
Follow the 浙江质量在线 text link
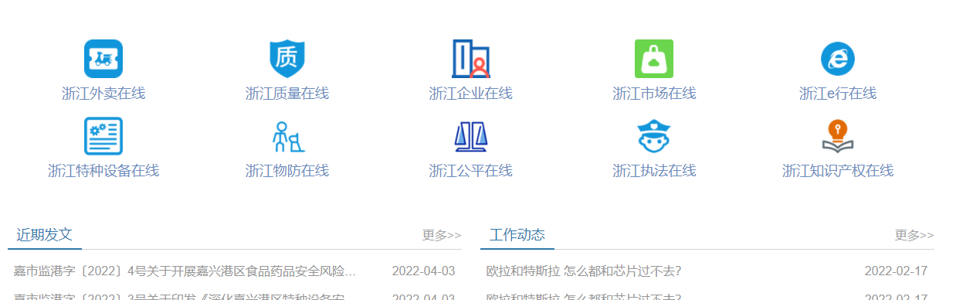[287, 94]
